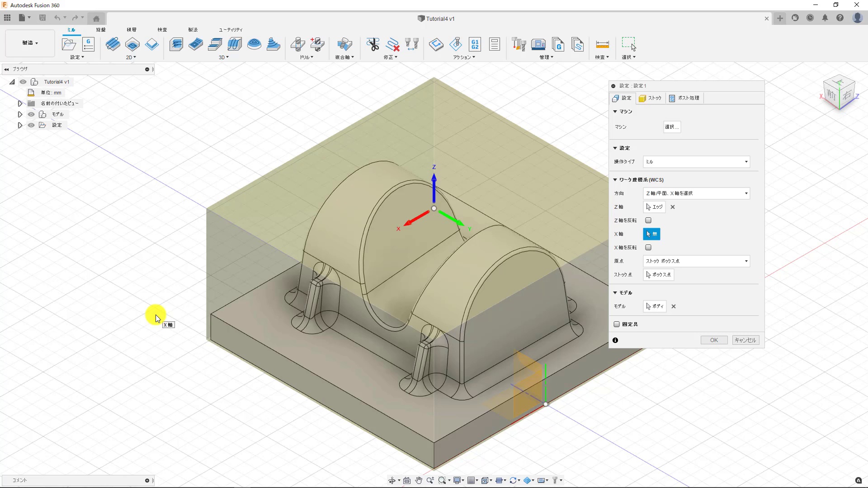Image resolution: width=868 pixels, height=488 pixels.
Task: Switch to the Post Process dialog tab
Action: pyautogui.click(x=684, y=98)
